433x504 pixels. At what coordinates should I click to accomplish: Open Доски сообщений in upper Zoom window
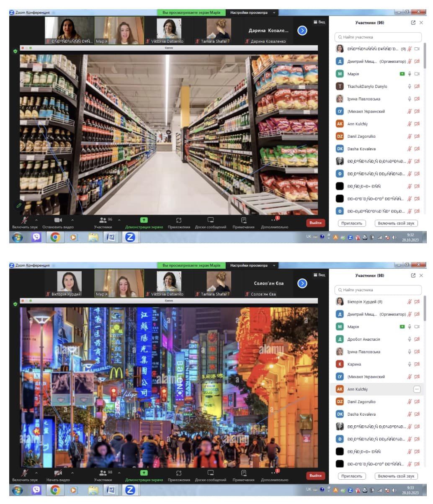pos(211,222)
